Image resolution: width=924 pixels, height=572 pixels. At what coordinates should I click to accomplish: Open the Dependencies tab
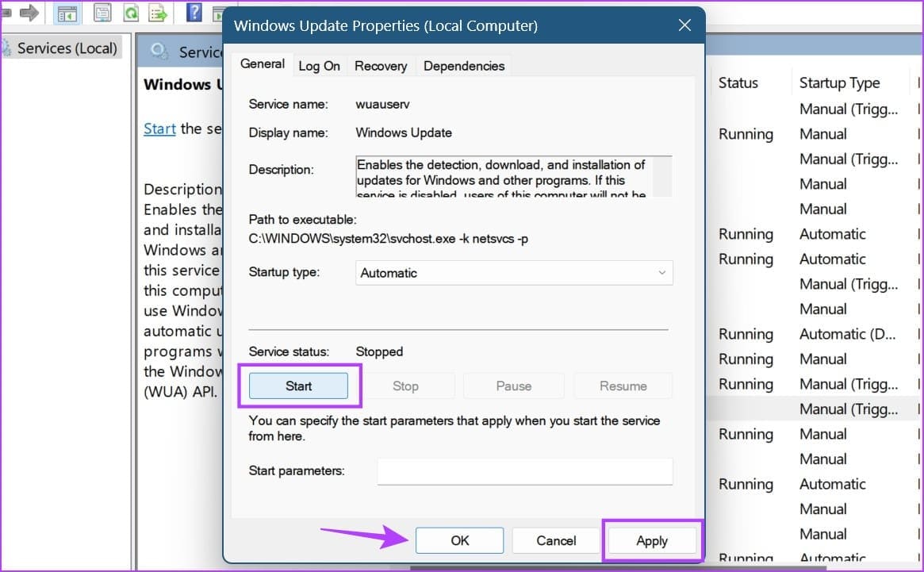pyautogui.click(x=464, y=66)
